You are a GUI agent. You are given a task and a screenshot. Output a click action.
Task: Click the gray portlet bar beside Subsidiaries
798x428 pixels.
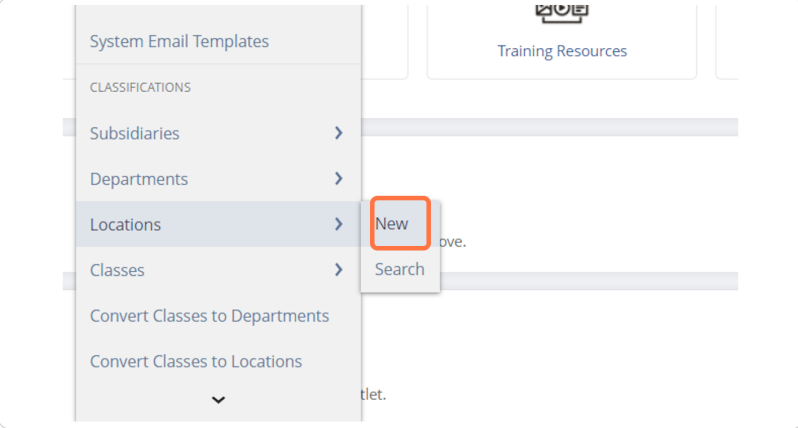point(550,127)
